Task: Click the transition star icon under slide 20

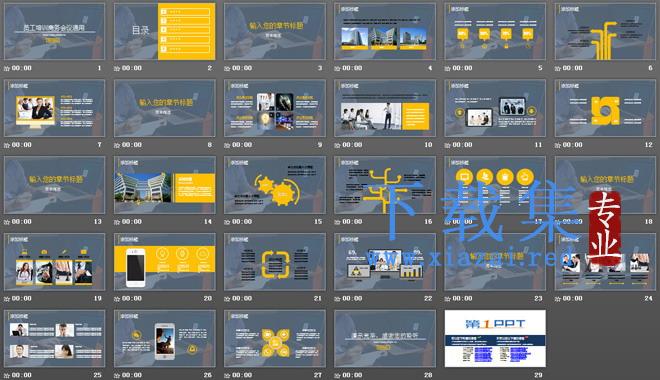Action: 117,299
